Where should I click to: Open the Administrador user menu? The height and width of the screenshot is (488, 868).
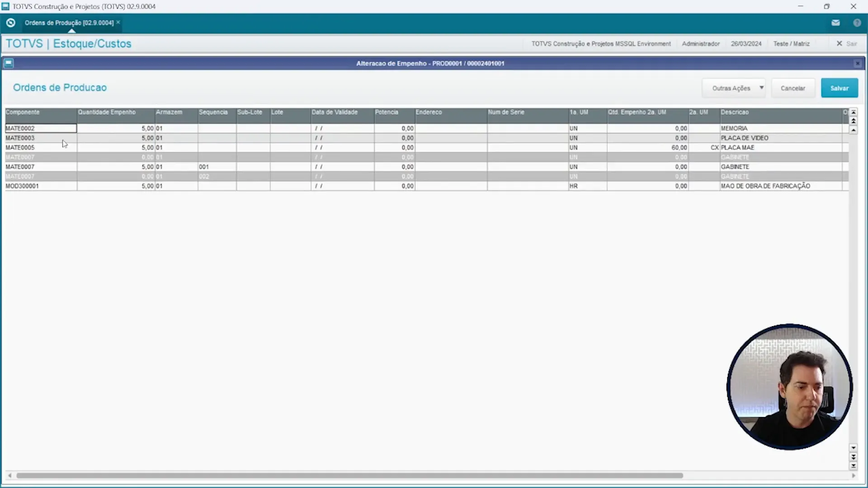click(701, 43)
